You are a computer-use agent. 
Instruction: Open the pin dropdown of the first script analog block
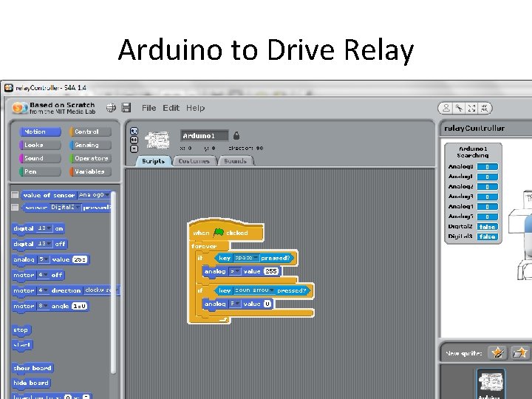235,271
